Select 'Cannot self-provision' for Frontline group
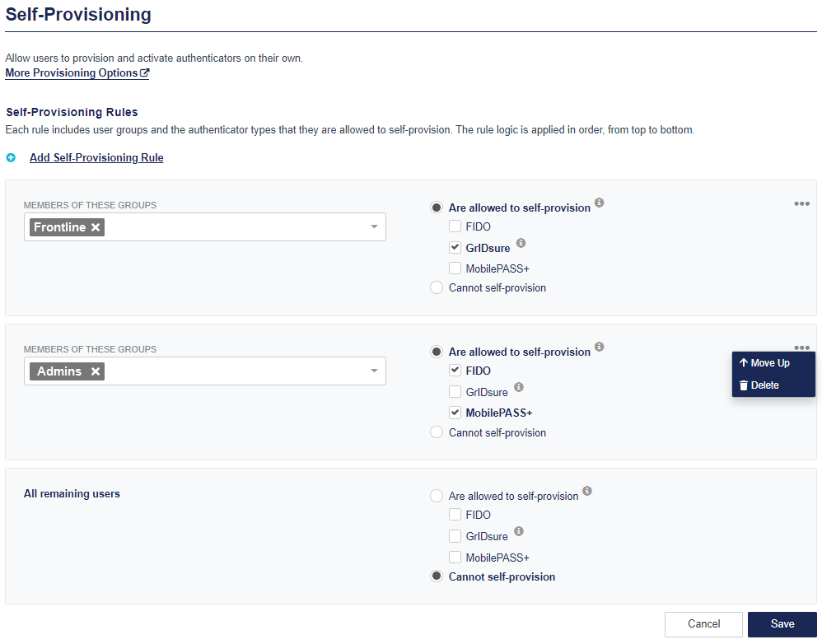 (x=437, y=287)
